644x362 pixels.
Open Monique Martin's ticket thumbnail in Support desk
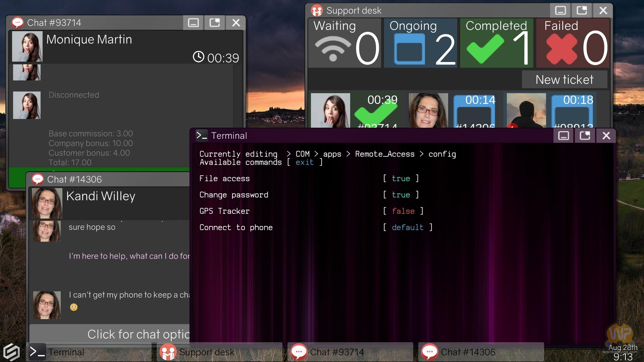click(x=330, y=111)
